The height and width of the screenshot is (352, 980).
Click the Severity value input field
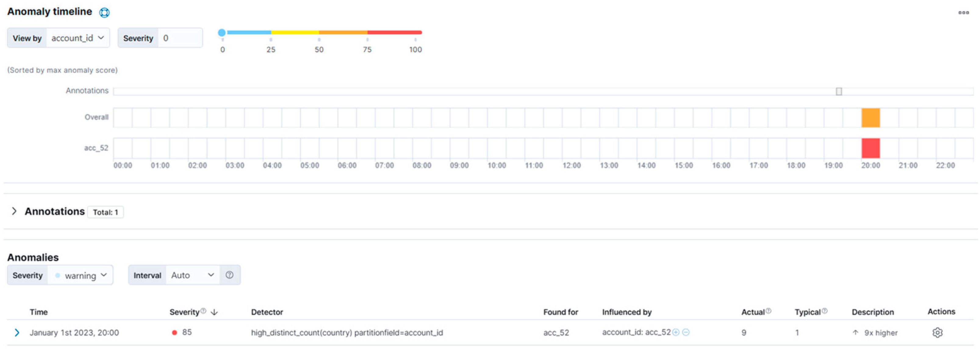click(x=180, y=38)
